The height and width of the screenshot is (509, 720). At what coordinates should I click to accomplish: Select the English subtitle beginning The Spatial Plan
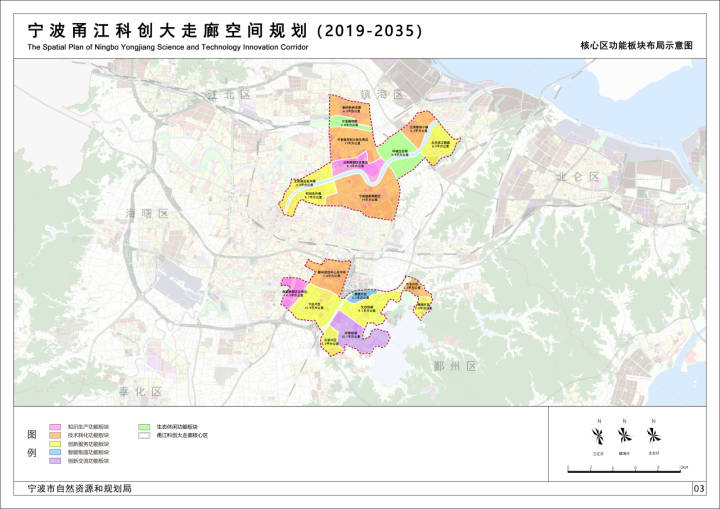[x=168, y=47]
